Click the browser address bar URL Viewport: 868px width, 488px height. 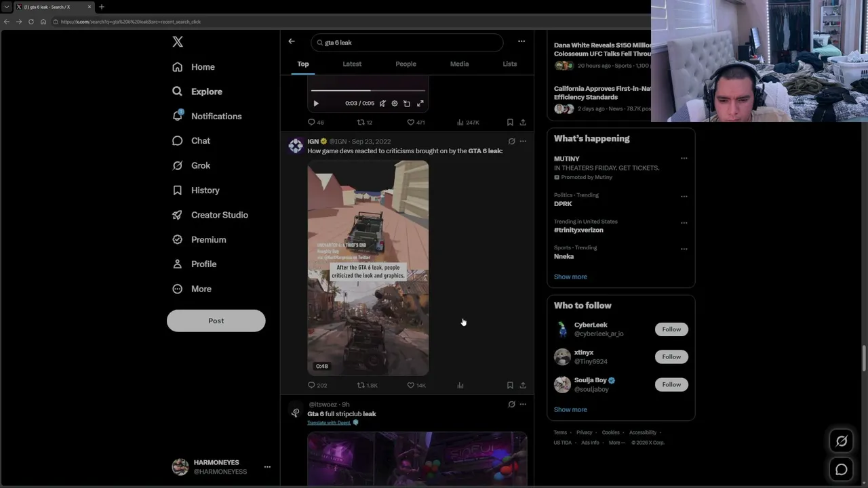[130, 22]
